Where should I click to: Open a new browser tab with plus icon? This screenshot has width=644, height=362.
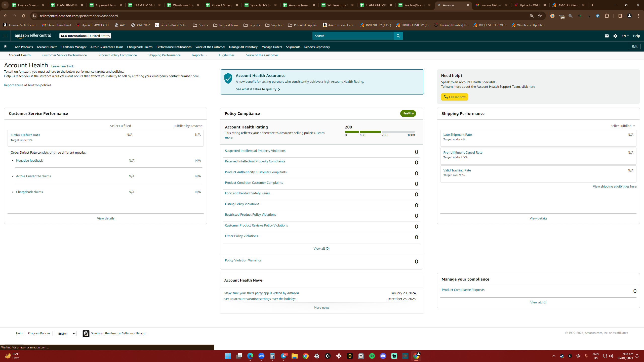tap(592, 5)
